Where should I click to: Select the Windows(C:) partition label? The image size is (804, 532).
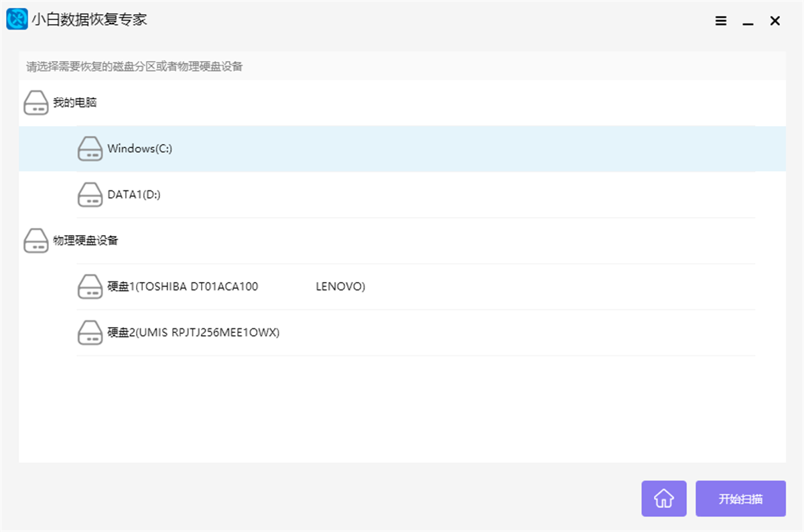tap(139, 149)
